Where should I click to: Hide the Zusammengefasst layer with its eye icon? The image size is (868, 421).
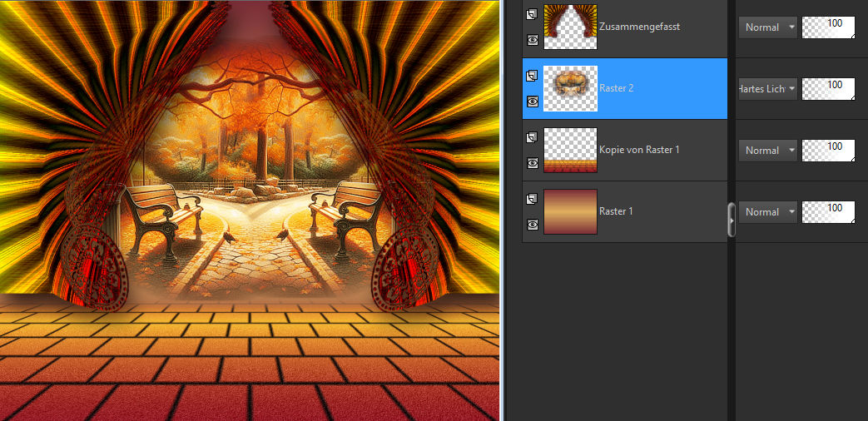coord(533,39)
